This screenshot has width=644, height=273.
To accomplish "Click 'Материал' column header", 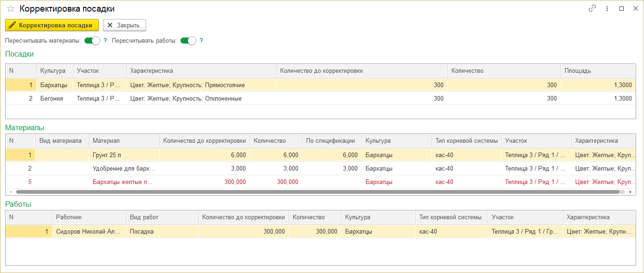I will (x=123, y=141).
